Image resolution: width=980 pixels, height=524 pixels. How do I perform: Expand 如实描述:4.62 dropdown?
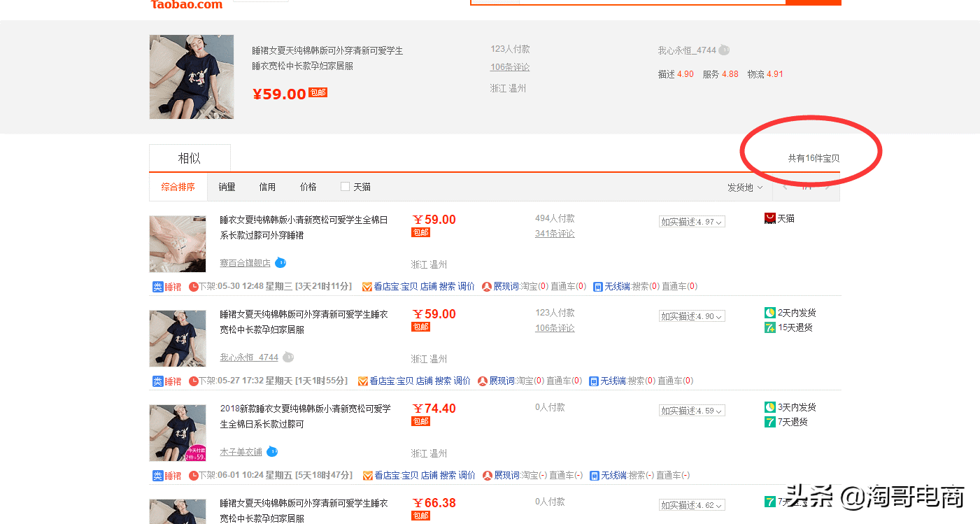(692, 505)
